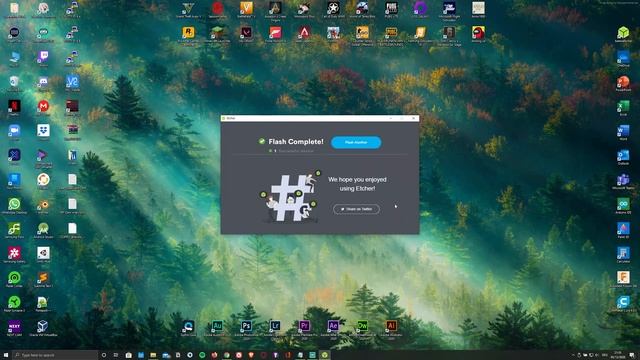Open the Discord desktop shortcut

point(43,83)
